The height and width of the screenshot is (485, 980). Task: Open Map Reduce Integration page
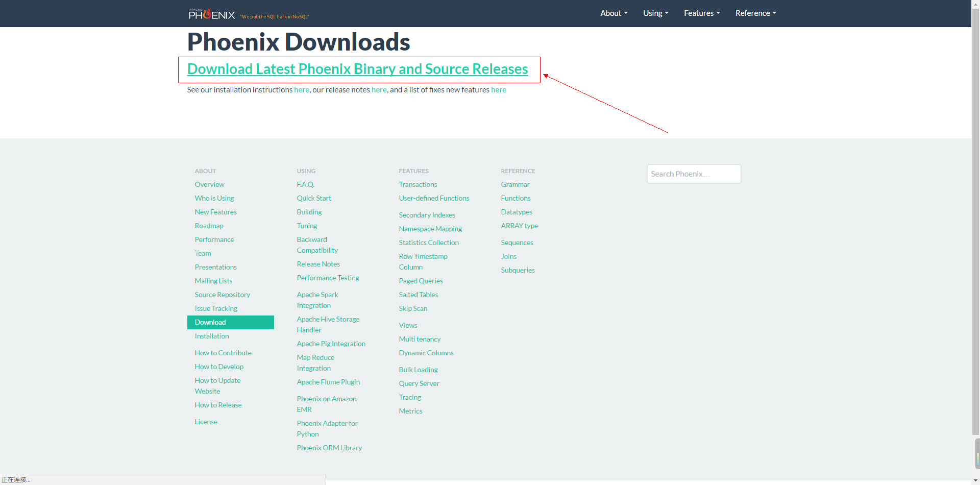point(315,363)
